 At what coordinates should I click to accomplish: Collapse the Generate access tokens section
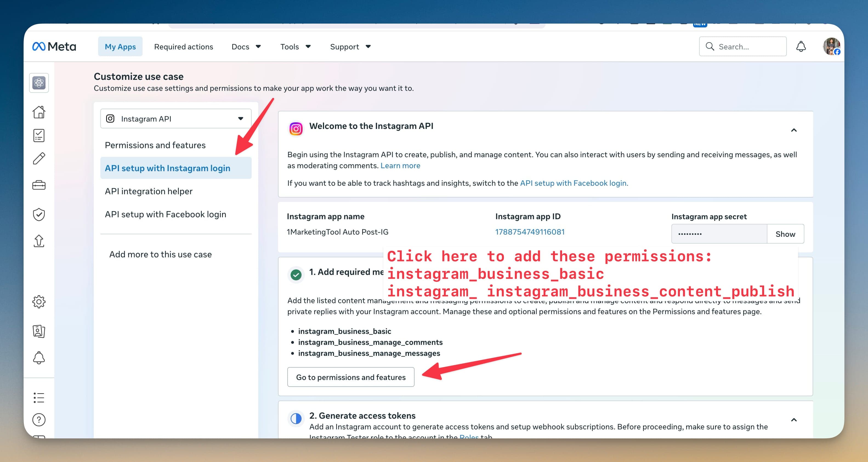coord(794,420)
